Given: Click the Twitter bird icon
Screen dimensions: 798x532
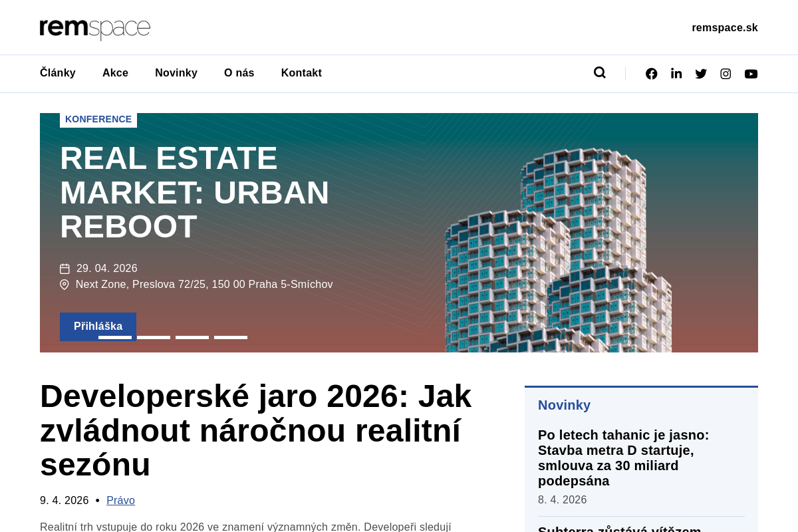Looking at the screenshot, I should [x=701, y=74].
